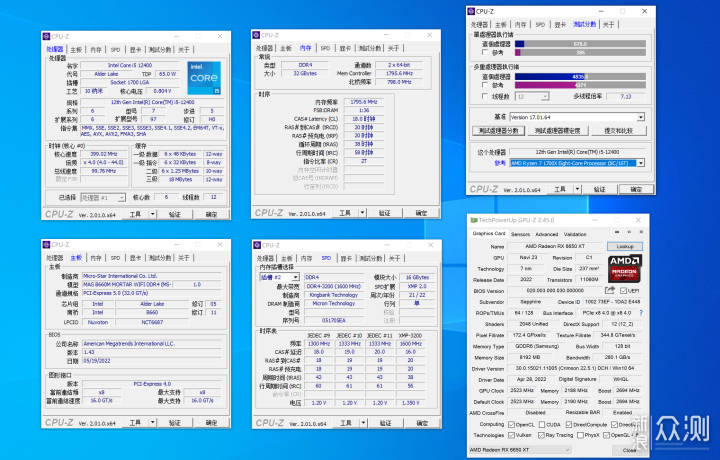Click the 測試處理器穩定度 stress CPU button

[557, 131]
